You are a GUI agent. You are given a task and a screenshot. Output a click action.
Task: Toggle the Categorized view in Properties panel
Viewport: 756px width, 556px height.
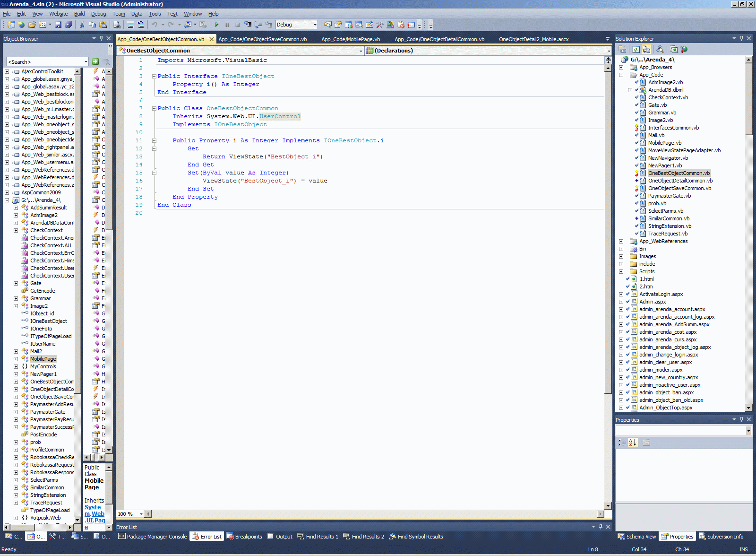tap(622, 443)
